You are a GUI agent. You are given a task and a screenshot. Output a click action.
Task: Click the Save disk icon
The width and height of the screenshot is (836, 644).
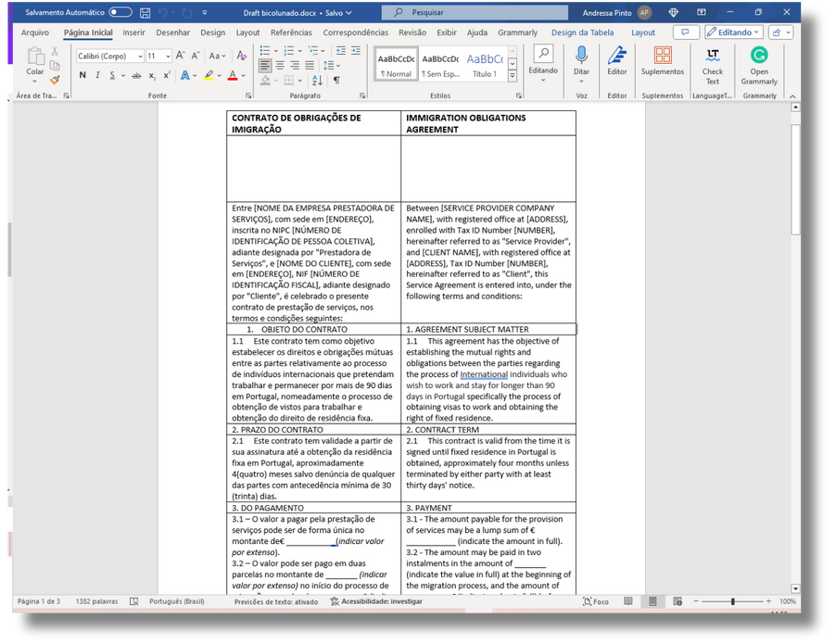coord(145,13)
